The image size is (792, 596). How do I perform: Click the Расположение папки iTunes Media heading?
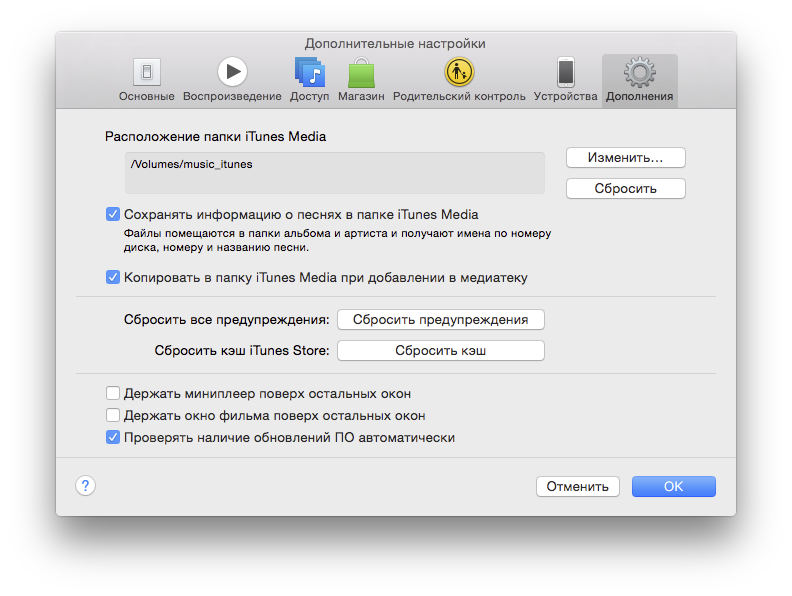point(216,137)
